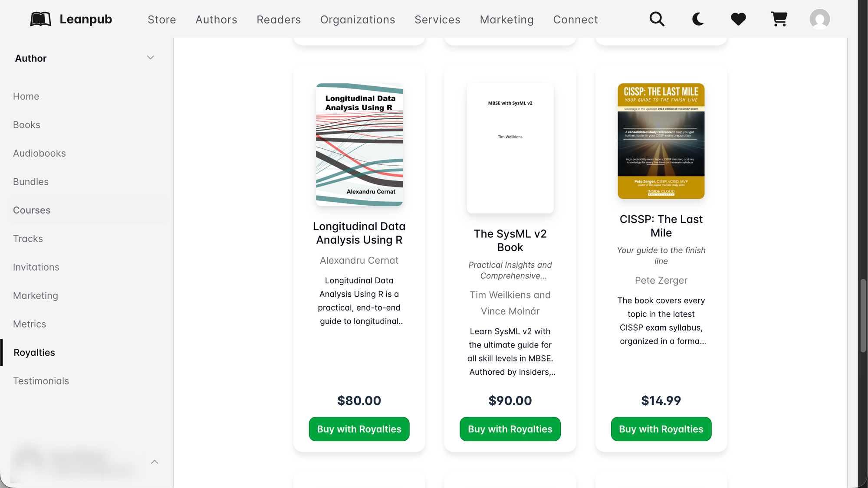Viewport: 868px width, 488px height.
Task: Open the Store menu item
Action: (x=162, y=20)
